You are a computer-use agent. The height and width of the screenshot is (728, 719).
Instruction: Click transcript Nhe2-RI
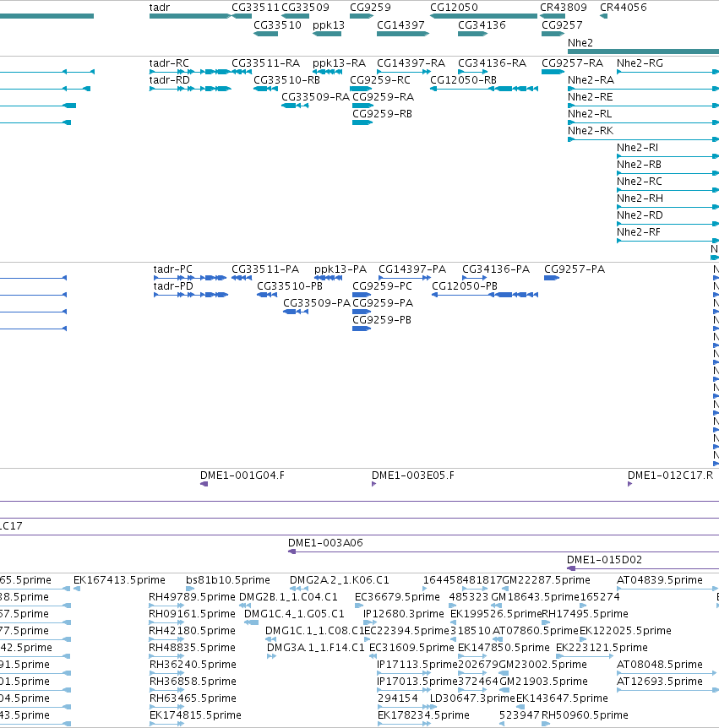(x=637, y=148)
